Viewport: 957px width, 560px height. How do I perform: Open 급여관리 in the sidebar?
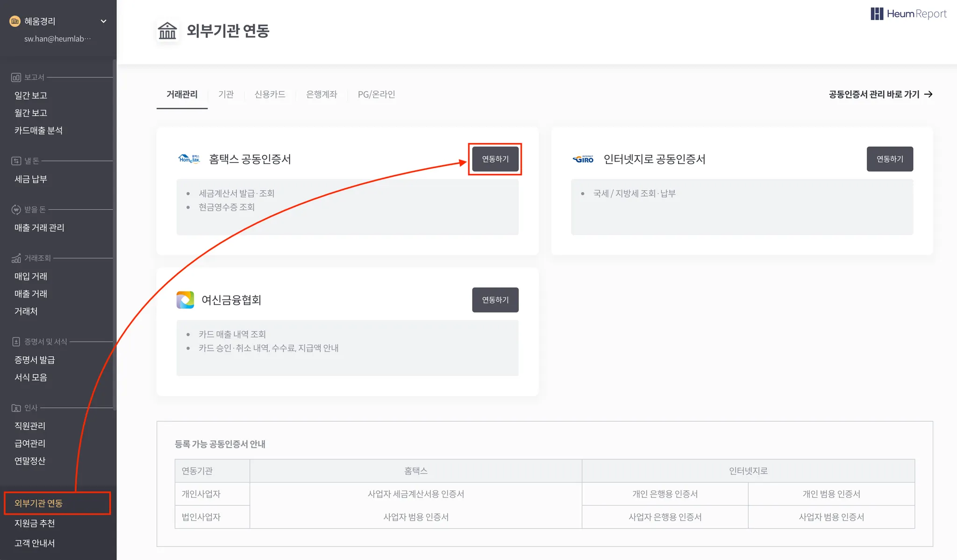point(30,443)
